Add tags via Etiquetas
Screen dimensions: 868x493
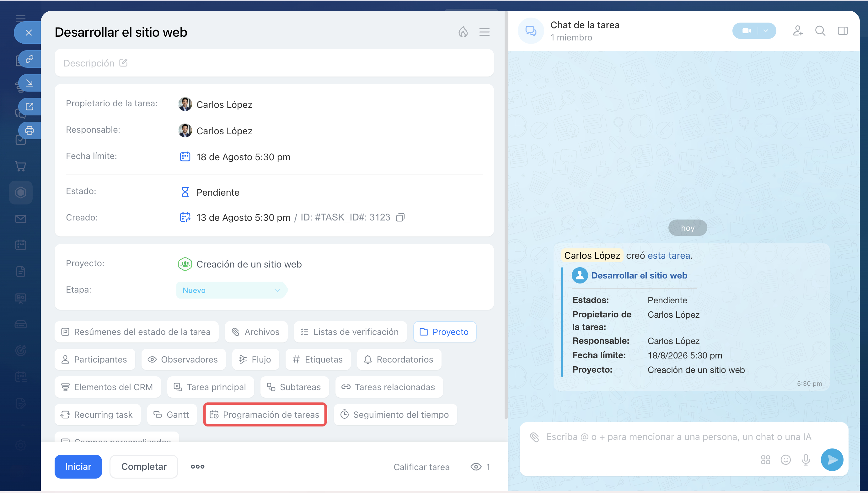318,359
